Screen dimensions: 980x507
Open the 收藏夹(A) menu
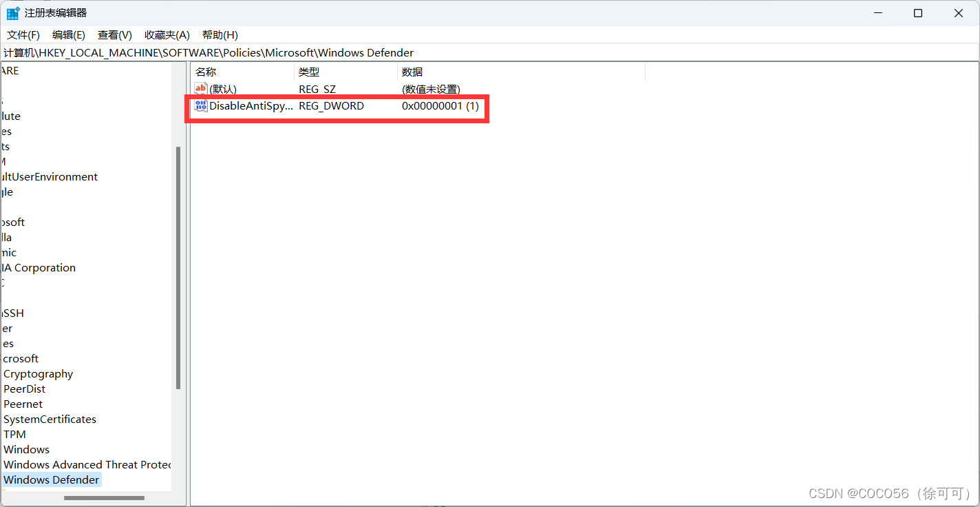(167, 34)
